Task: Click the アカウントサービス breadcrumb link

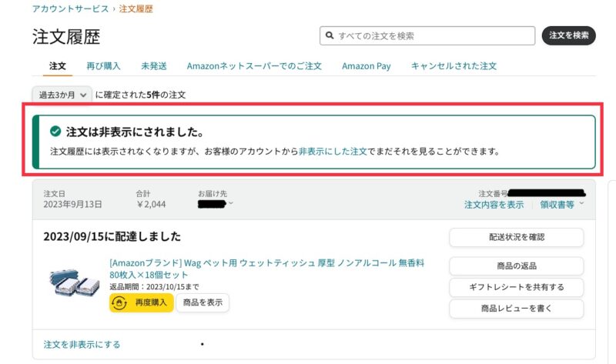Action: (x=70, y=8)
